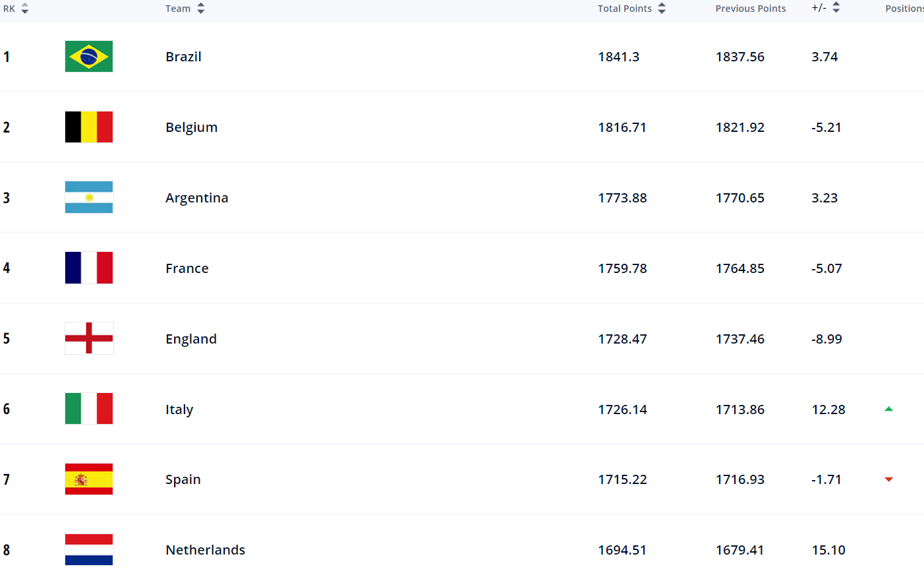Click Italy's green up arrow indicator
The image size is (924, 577).
888,410
